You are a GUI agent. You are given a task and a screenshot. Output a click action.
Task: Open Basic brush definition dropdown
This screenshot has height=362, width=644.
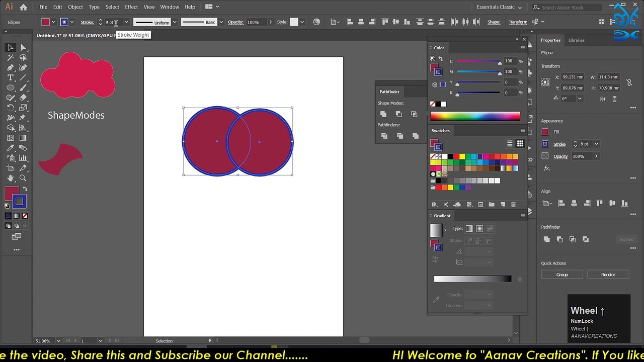point(221,22)
